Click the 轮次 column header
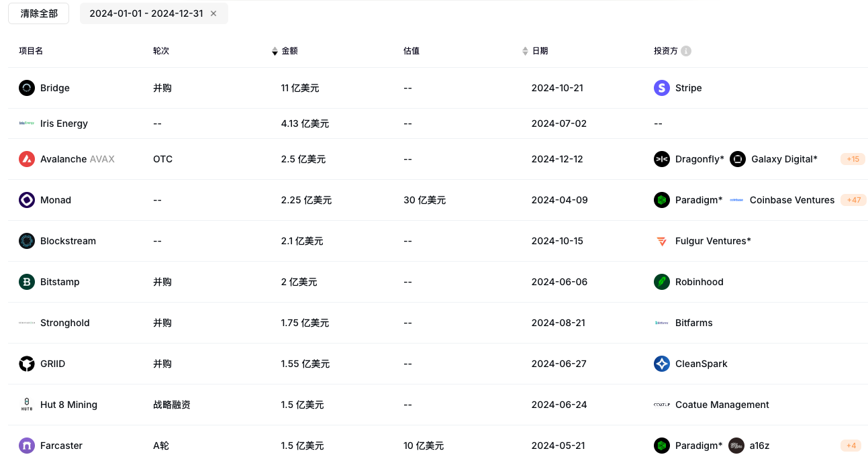 click(161, 51)
